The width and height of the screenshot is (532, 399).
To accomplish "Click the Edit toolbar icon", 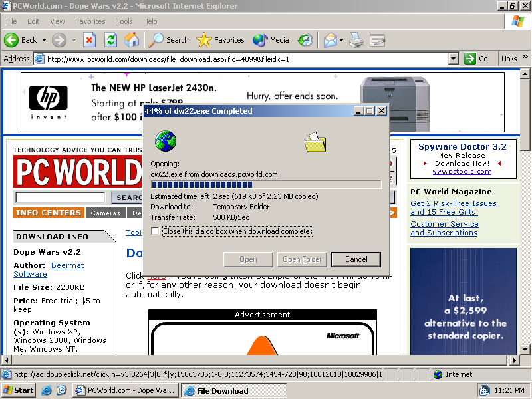I will pyautogui.click(x=377, y=40).
